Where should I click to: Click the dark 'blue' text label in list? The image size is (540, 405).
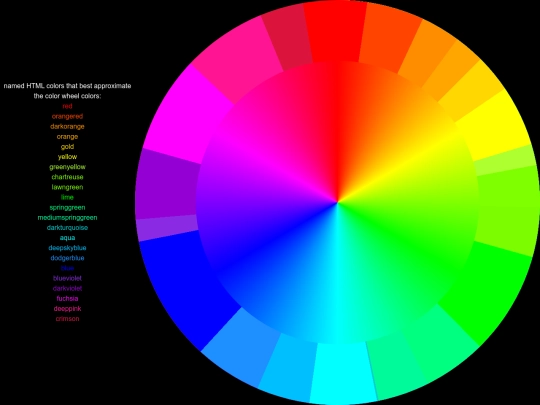68,268
